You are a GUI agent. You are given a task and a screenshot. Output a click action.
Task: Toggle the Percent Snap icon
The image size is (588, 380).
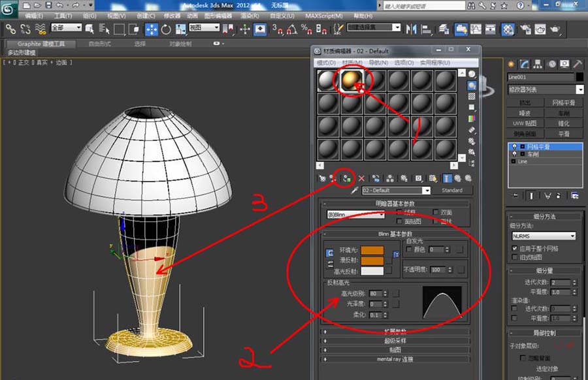(x=306, y=29)
